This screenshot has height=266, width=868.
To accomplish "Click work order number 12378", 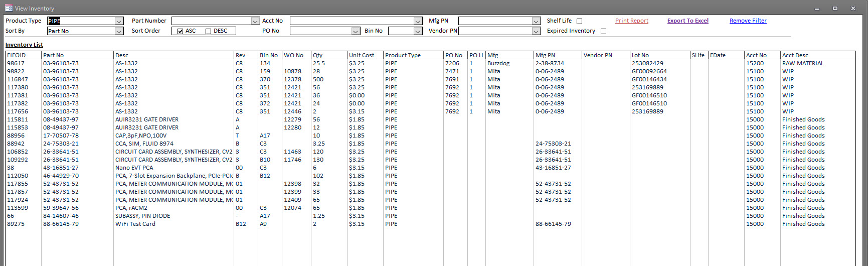I will point(292,79).
